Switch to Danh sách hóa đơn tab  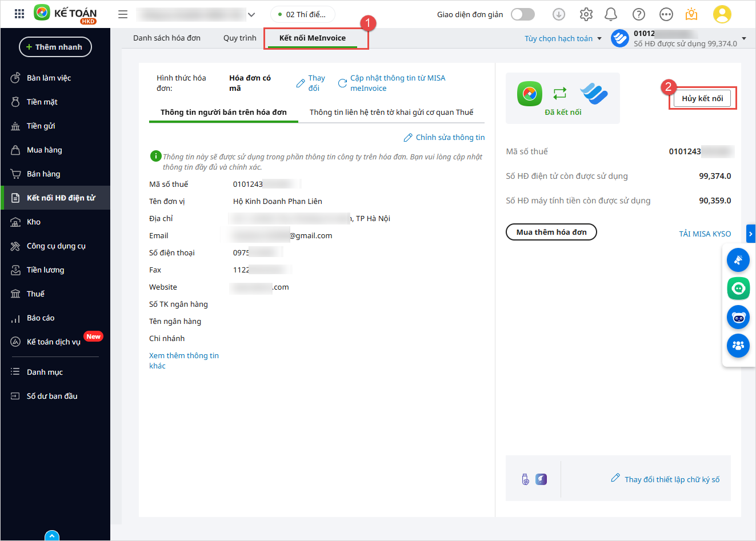click(167, 38)
